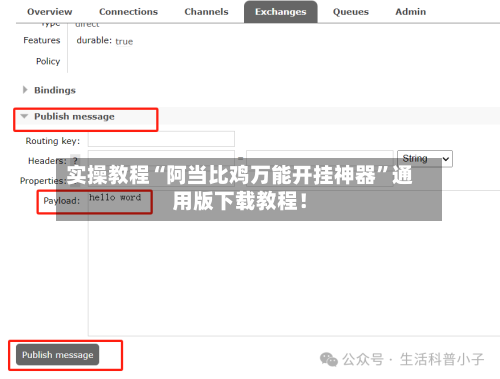Viewport: 500px width, 379px height.
Task: Click the 'durable: true' feature text
Action: [x=105, y=41]
